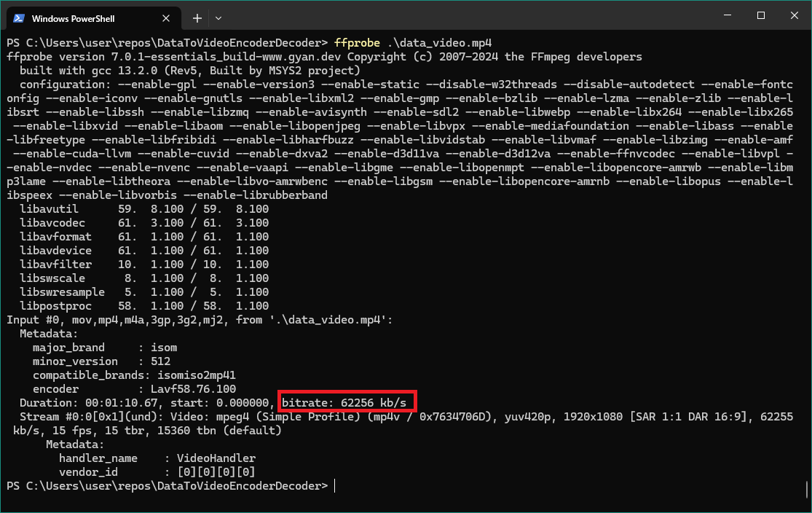Click the 'configuration:' label
Viewport: 812px width, 513px height.
click(x=66, y=85)
